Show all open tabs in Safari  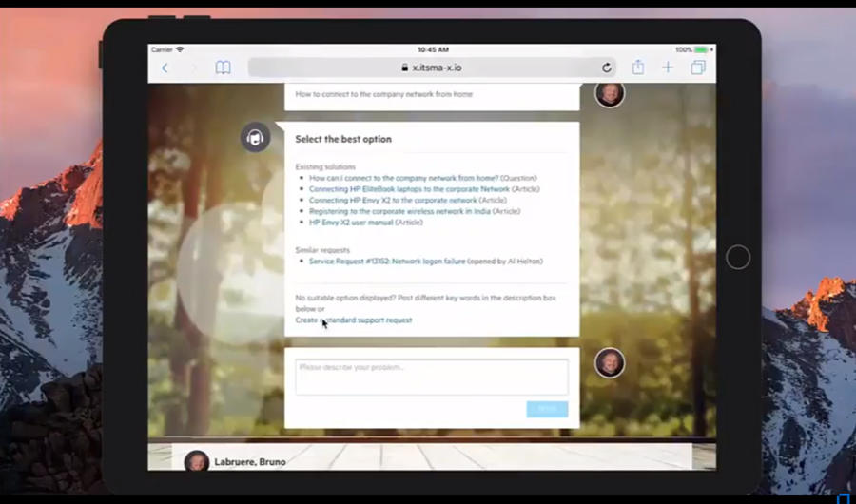(698, 68)
